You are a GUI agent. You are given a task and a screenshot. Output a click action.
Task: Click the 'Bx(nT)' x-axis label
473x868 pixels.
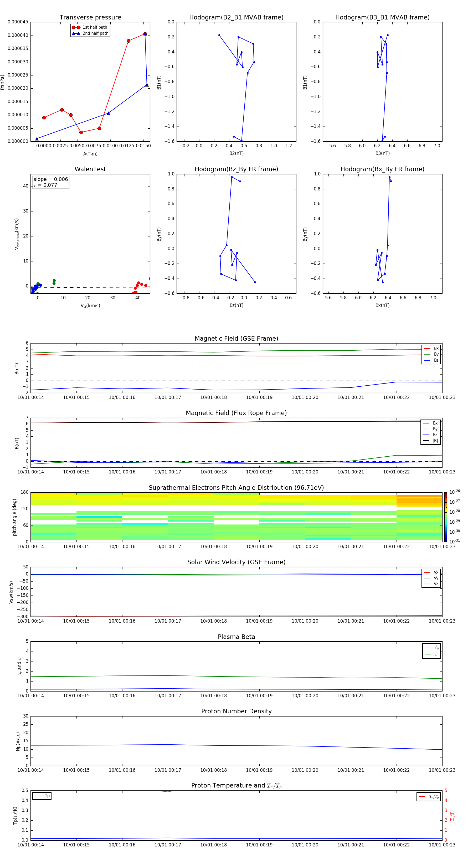pyautogui.click(x=382, y=305)
